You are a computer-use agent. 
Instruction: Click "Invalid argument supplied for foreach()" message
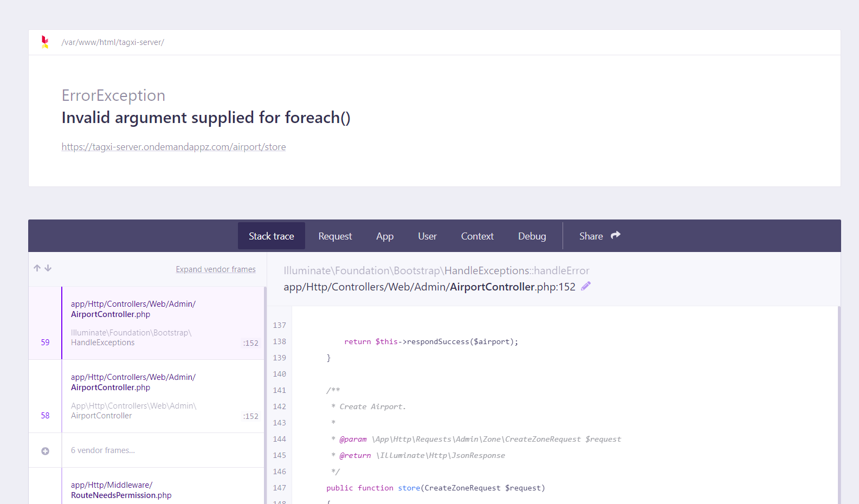click(206, 118)
